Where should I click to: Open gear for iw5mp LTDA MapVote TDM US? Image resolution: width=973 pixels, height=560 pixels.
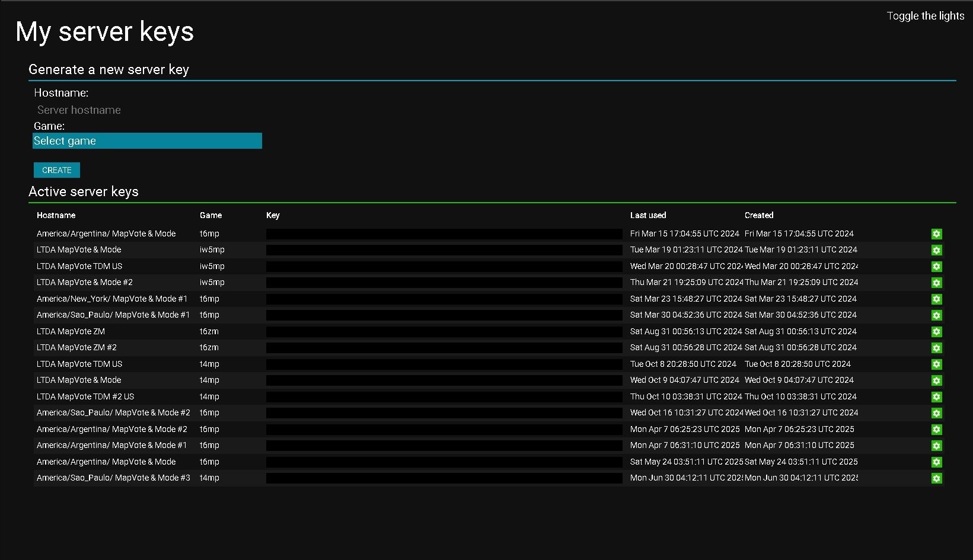(x=936, y=267)
